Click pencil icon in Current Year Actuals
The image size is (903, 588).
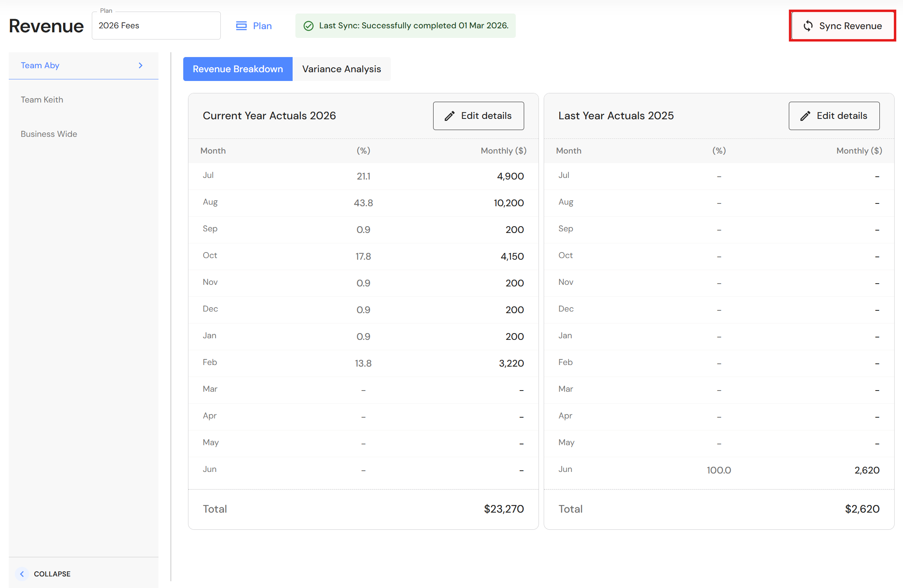450,116
